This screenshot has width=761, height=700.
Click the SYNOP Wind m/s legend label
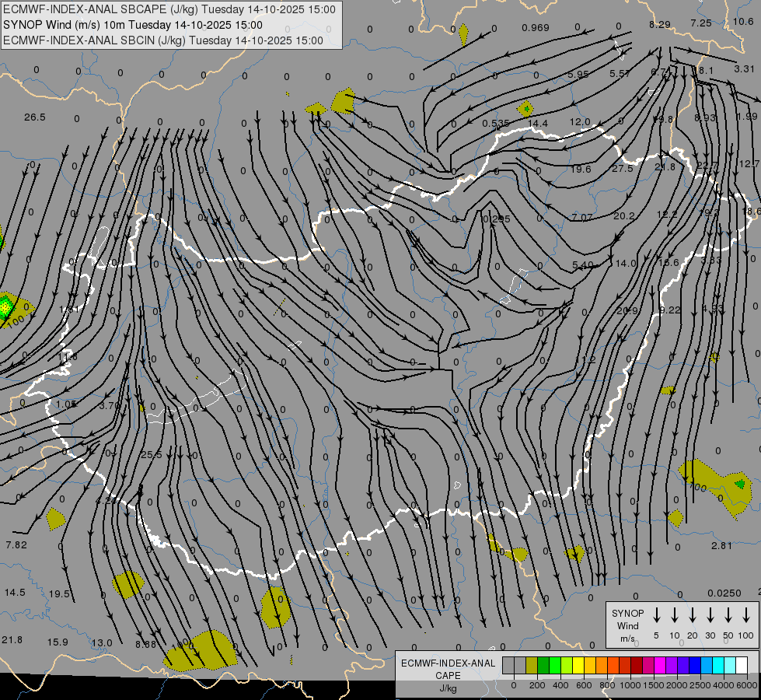[627, 625]
